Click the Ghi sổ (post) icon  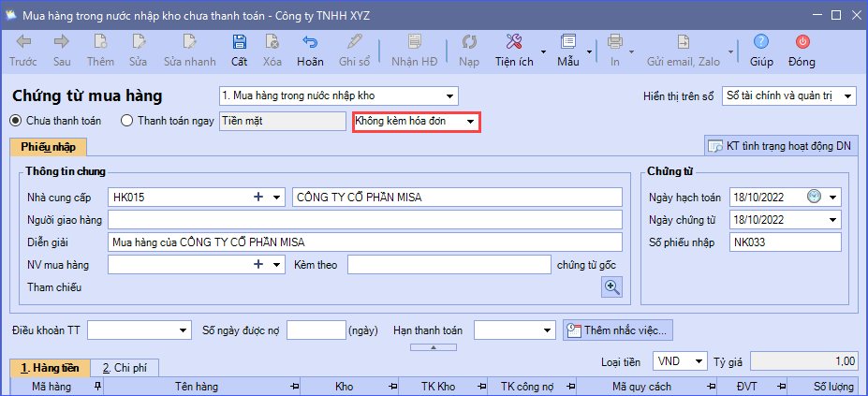(x=354, y=41)
